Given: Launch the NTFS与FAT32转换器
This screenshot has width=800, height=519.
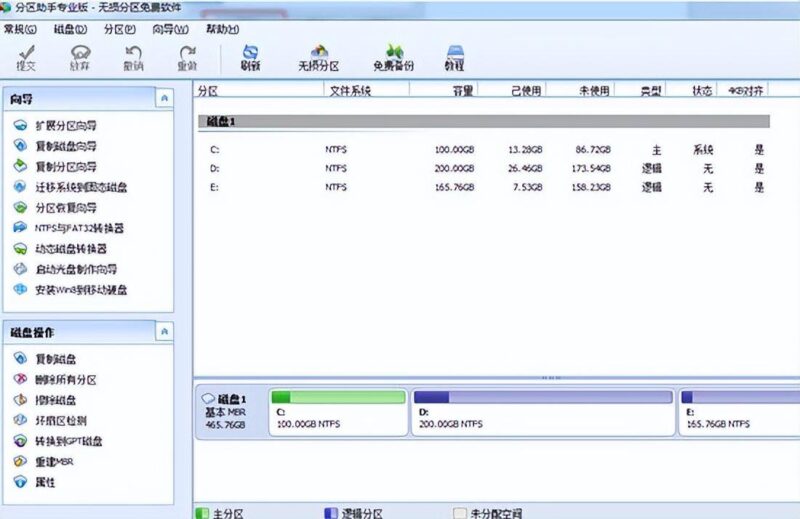Looking at the screenshot, I should [x=79, y=228].
